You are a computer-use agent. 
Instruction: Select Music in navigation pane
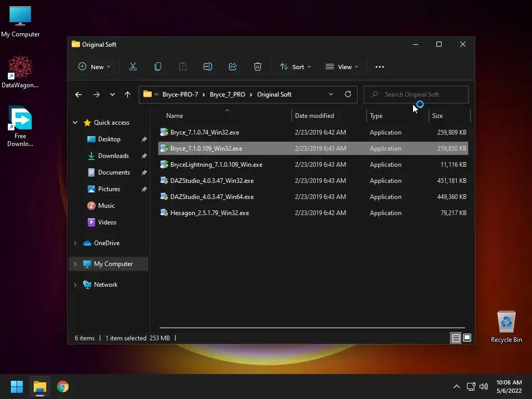tap(106, 206)
